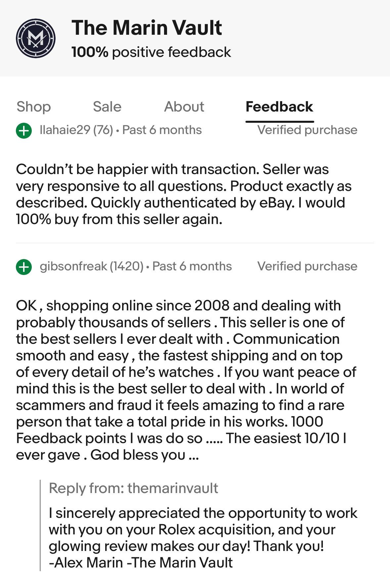Click The Marin Vault store logo

(x=36, y=38)
